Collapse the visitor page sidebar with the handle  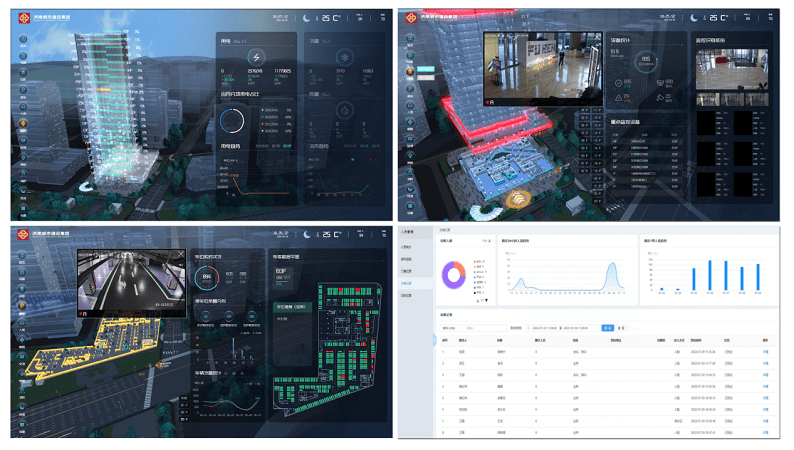click(434, 340)
